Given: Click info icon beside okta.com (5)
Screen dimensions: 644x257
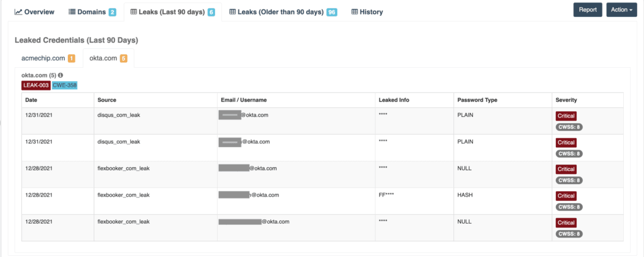Looking at the screenshot, I should click(60, 75).
